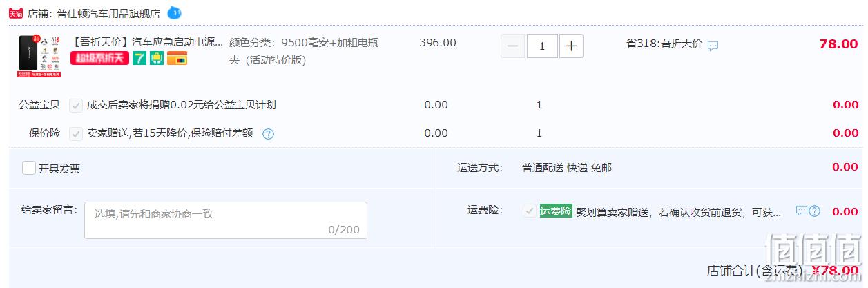Click the orange credit card payment badge

[177, 59]
